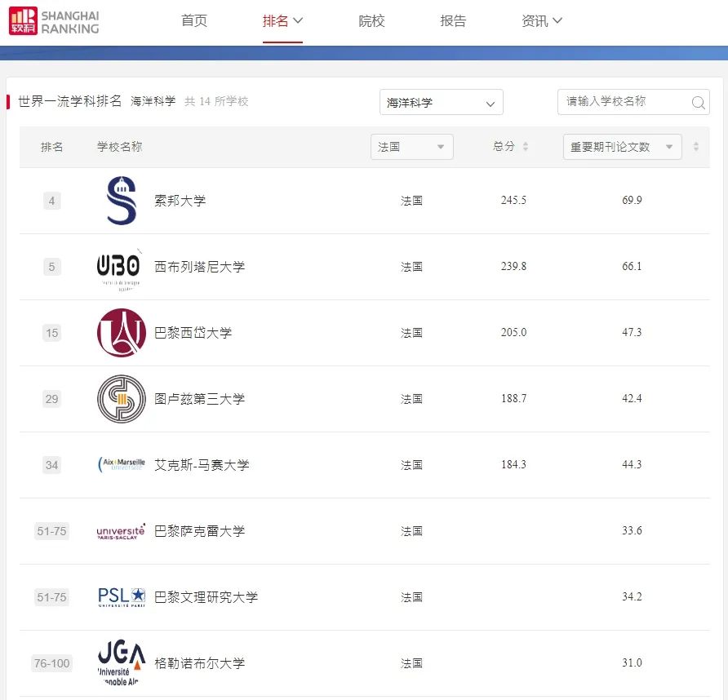This screenshot has width=728, height=700.
Task: Open the 巴黎西岱大学 circular logo
Action: coord(121,333)
